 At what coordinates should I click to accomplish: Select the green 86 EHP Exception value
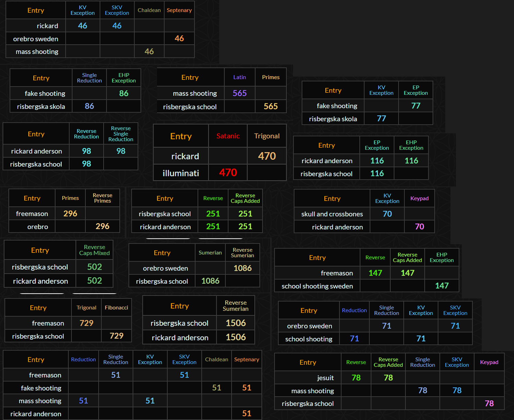point(124,93)
